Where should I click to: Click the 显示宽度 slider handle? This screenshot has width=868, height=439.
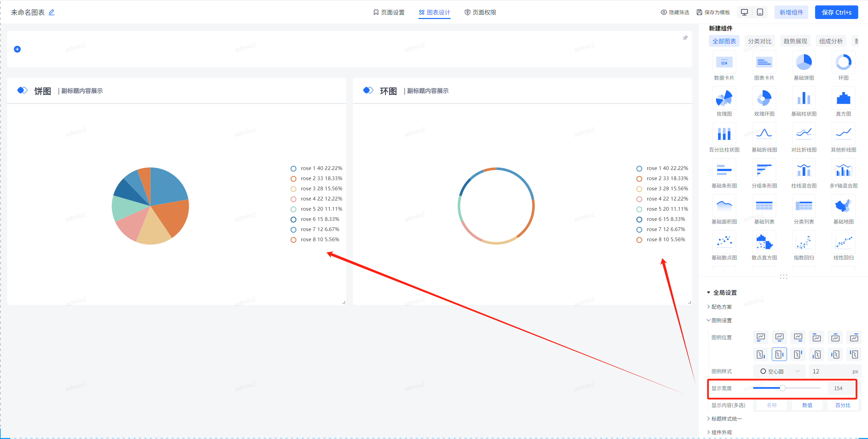coord(783,388)
